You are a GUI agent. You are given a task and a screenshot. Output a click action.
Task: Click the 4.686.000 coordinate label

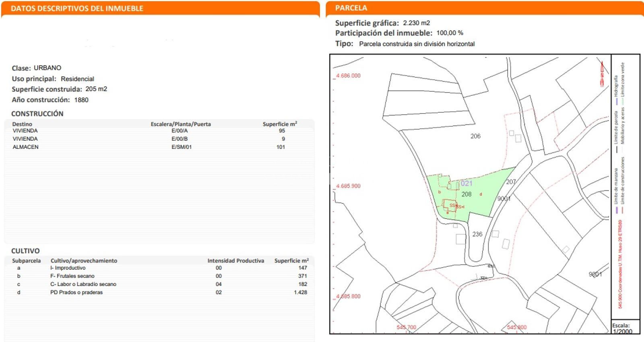tap(349, 76)
